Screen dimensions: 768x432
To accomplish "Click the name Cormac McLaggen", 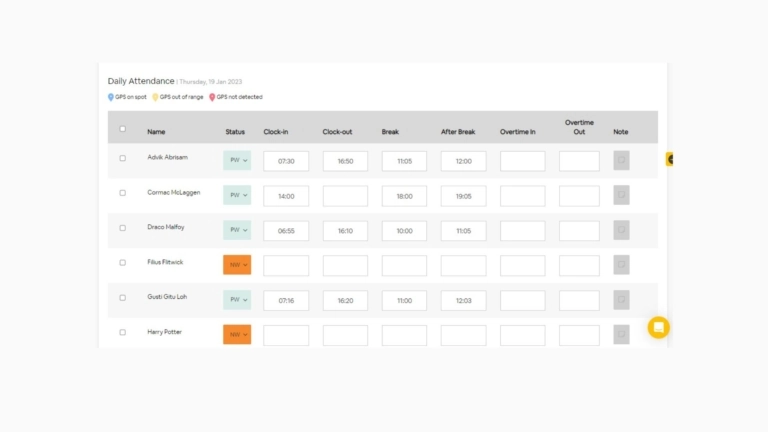I will [x=172, y=192].
